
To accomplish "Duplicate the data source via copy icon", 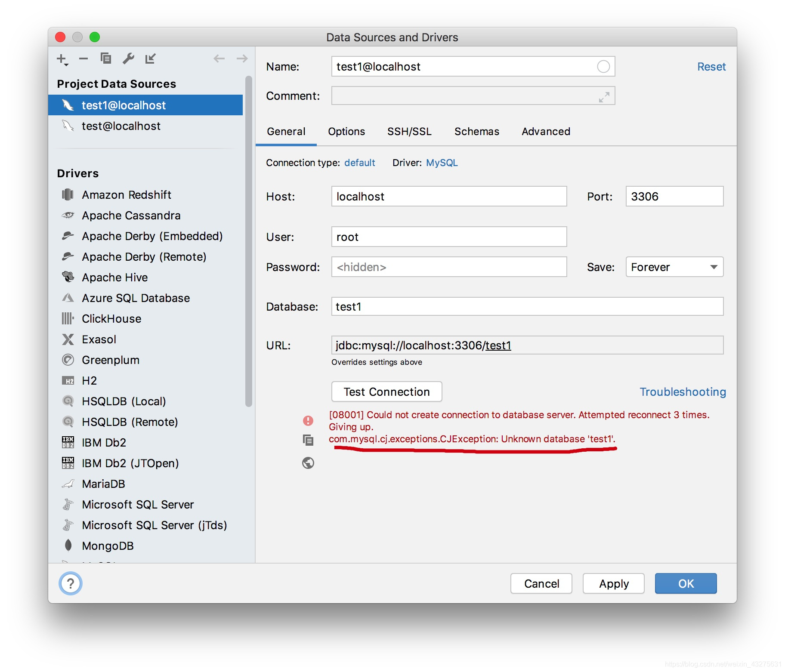I will [x=106, y=59].
